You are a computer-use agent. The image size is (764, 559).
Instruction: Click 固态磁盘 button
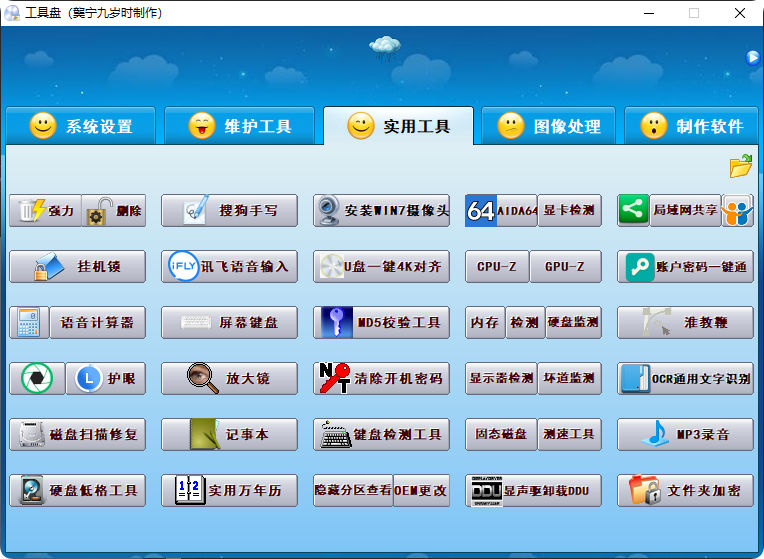tap(501, 434)
